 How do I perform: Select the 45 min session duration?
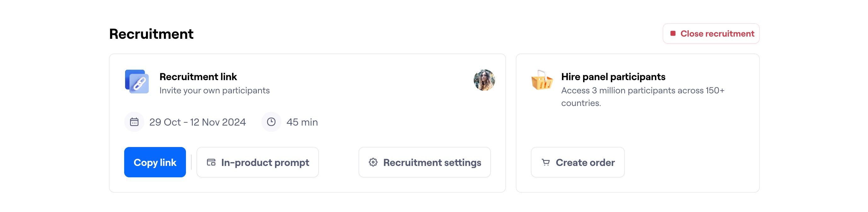(x=302, y=122)
